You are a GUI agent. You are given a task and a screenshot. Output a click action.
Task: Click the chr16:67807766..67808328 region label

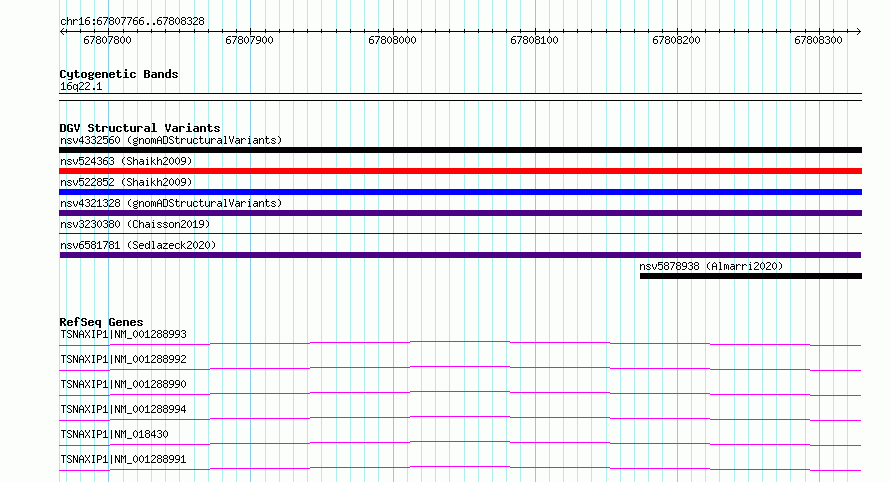pos(132,22)
